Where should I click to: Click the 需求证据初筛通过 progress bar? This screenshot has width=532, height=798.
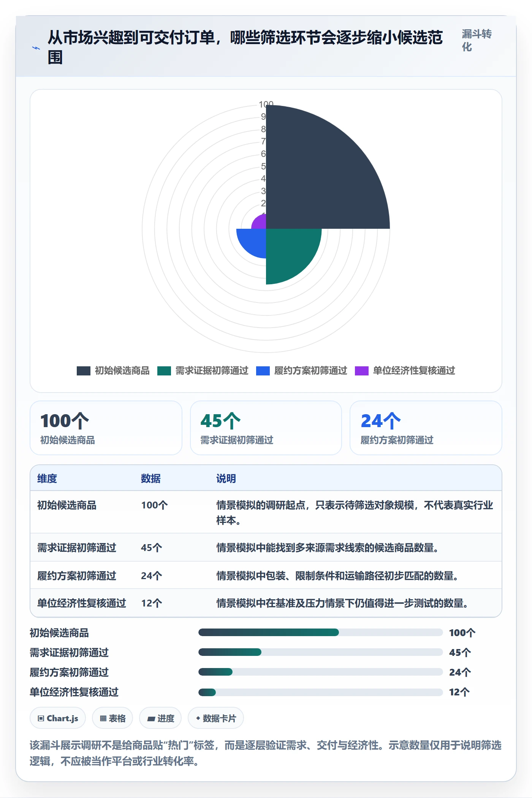click(320, 652)
